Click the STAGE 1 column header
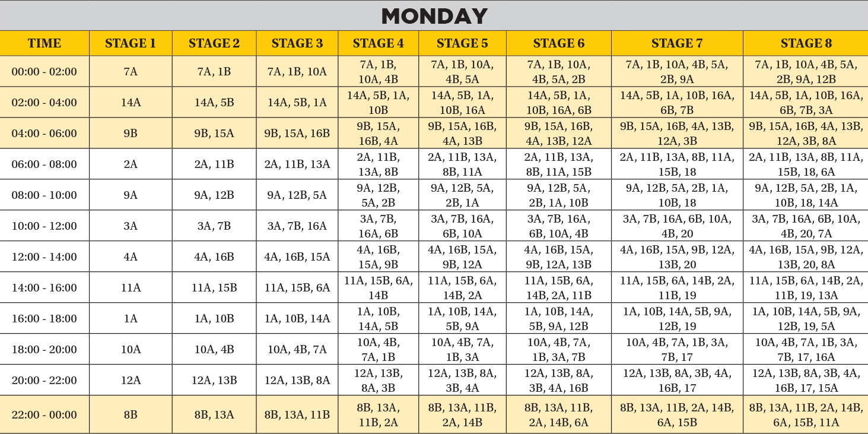 point(131,43)
